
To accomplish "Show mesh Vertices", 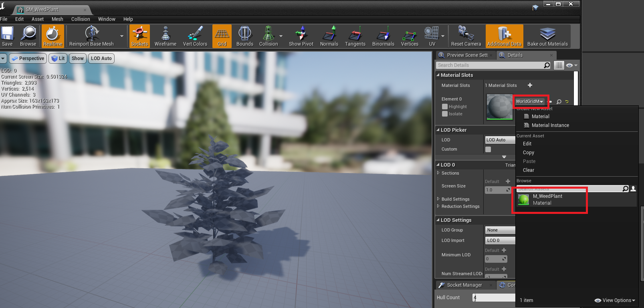I will 410,36.
